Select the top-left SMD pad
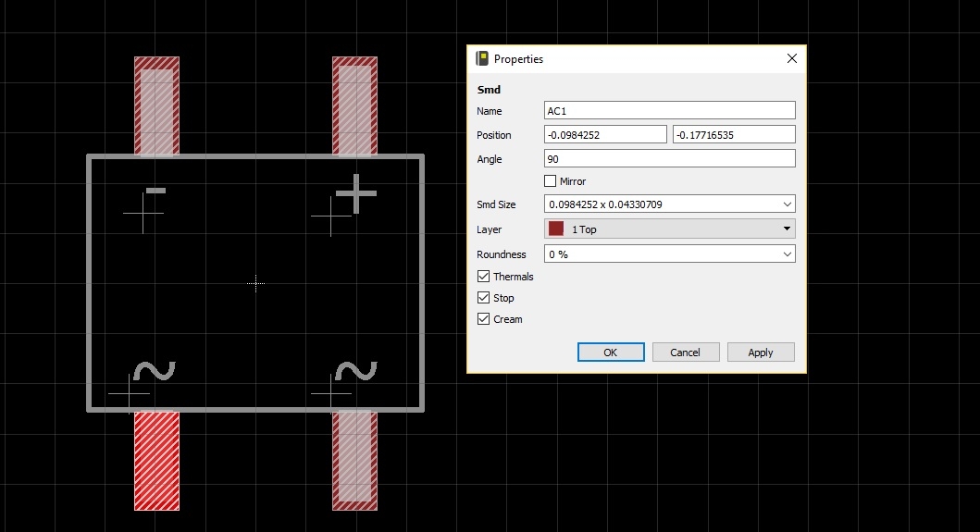Image resolution: width=980 pixels, height=532 pixels. (x=157, y=106)
